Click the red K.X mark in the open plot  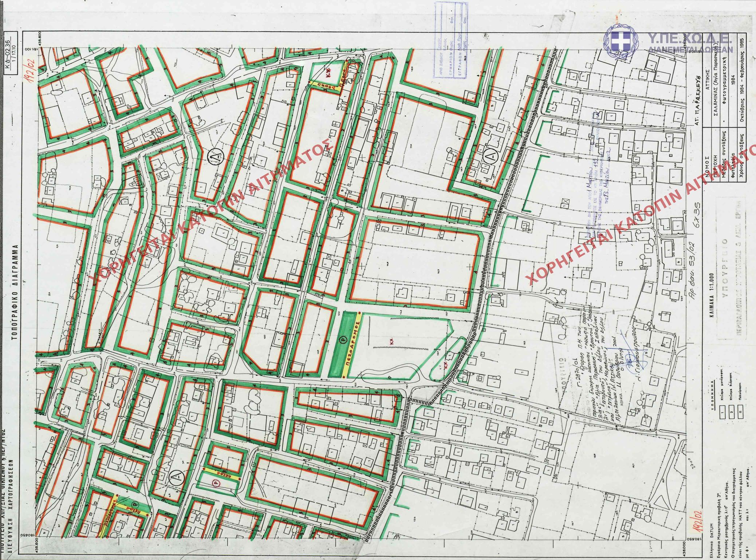392,341
